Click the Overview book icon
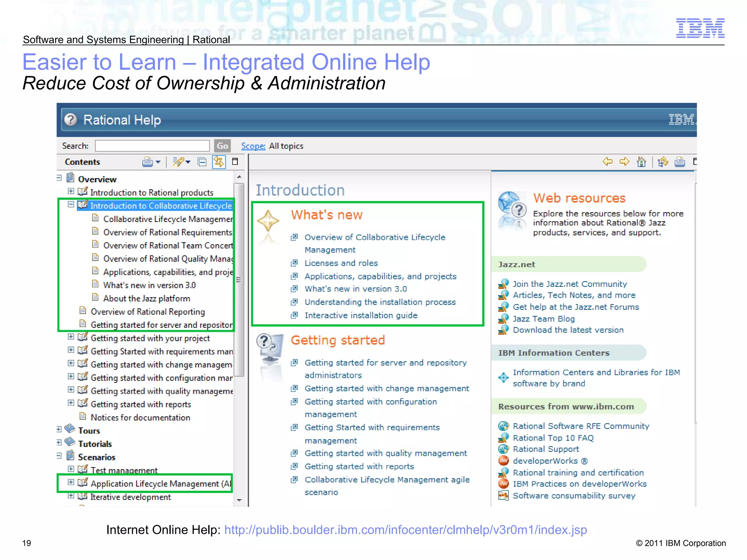This screenshot has height=560, width=747. [70, 178]
